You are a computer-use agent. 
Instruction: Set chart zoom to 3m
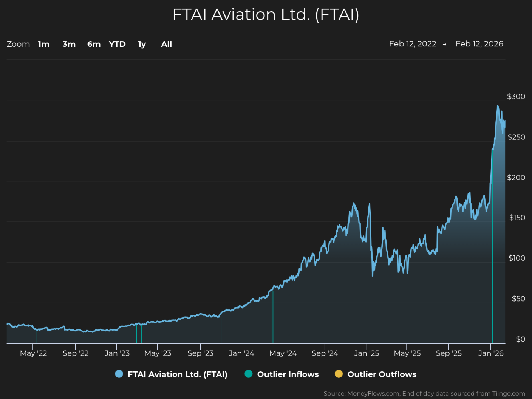pyautogui.click(x=69, y=44)
